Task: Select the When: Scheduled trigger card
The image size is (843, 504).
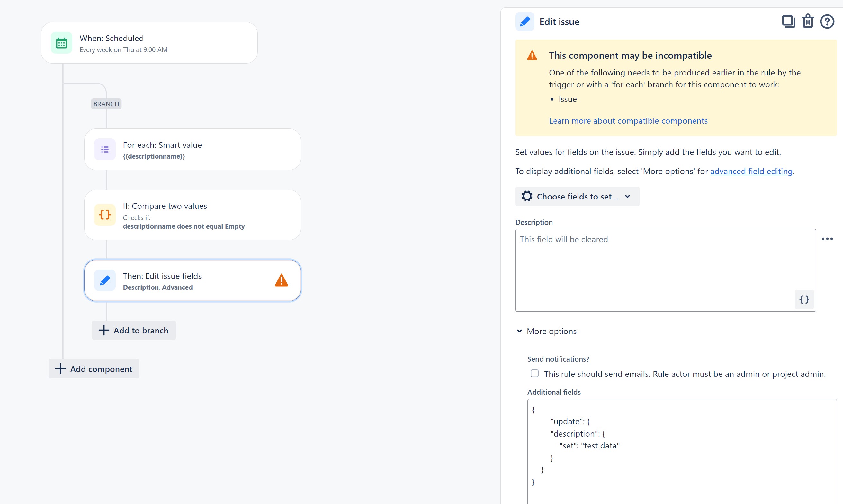Action: click(149, 43)
